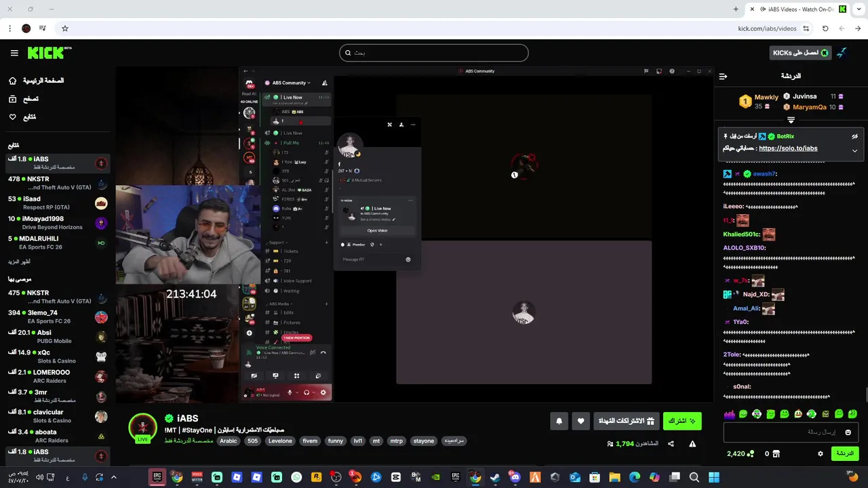Open Discord user settings gear
The width and height of the screenshot is (868, 488).
(x=323, y=392)
